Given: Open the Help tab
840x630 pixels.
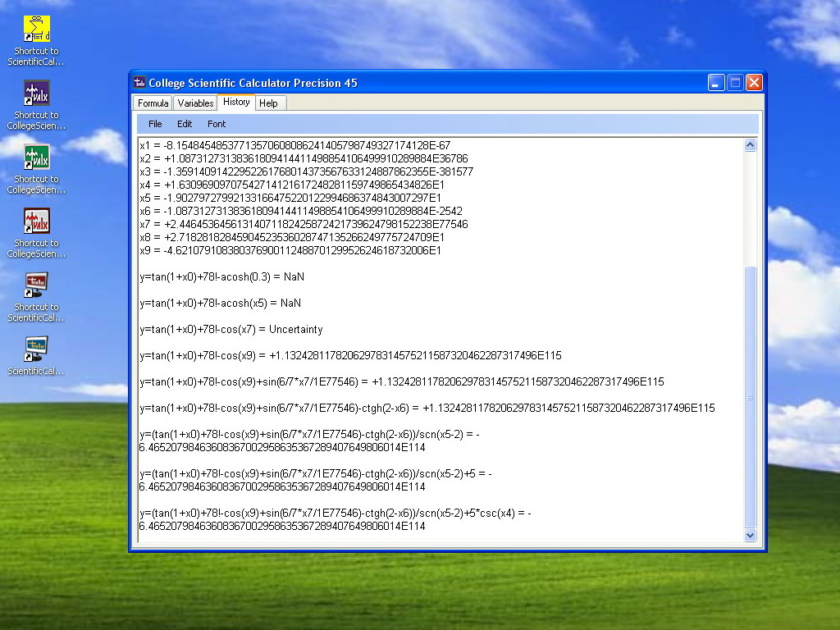Looking at the screenshot, I should click(x=268, y=103).
